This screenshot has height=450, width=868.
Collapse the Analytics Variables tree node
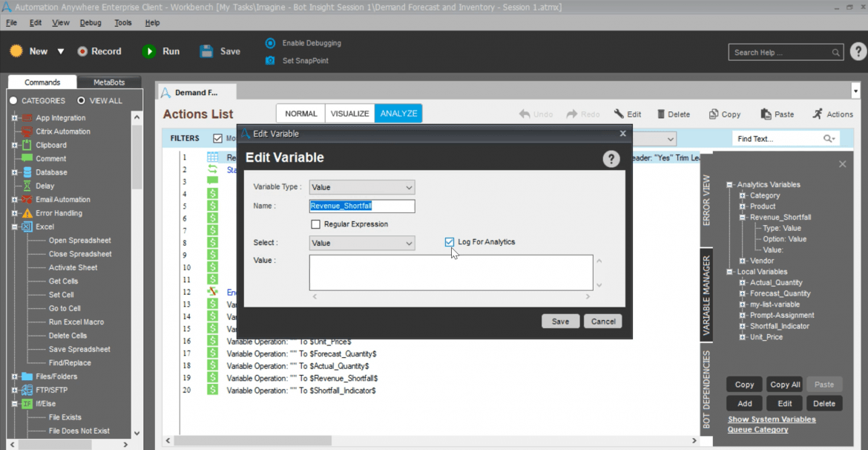pos(729,185)
